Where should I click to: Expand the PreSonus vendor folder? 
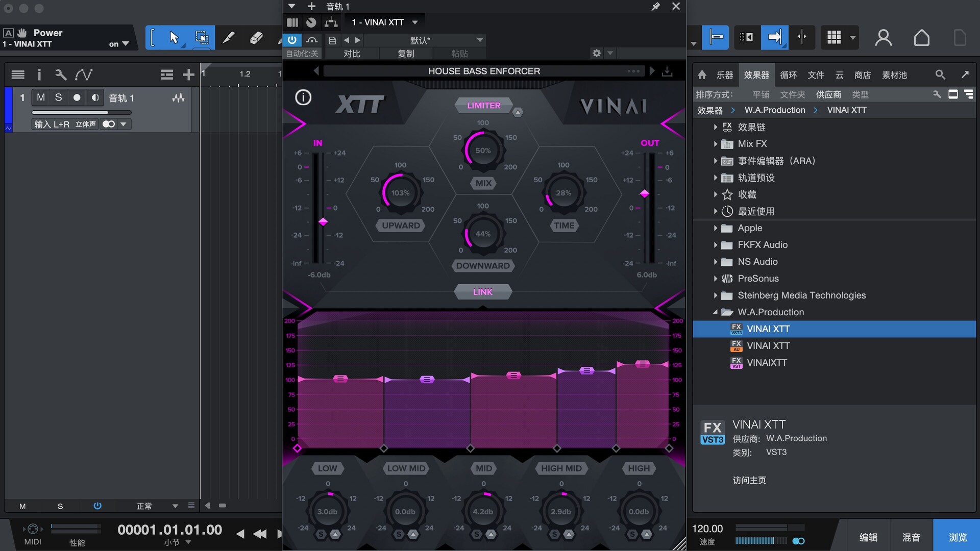tap(716, 279)
